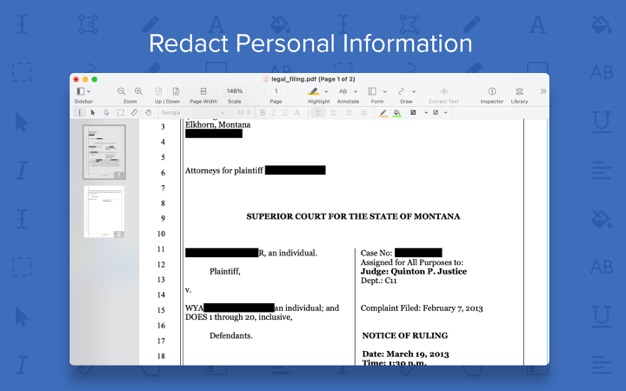Click the text color A button
Image resolution: width=626 pixels, height=391 pixels.
click(297, 113)
